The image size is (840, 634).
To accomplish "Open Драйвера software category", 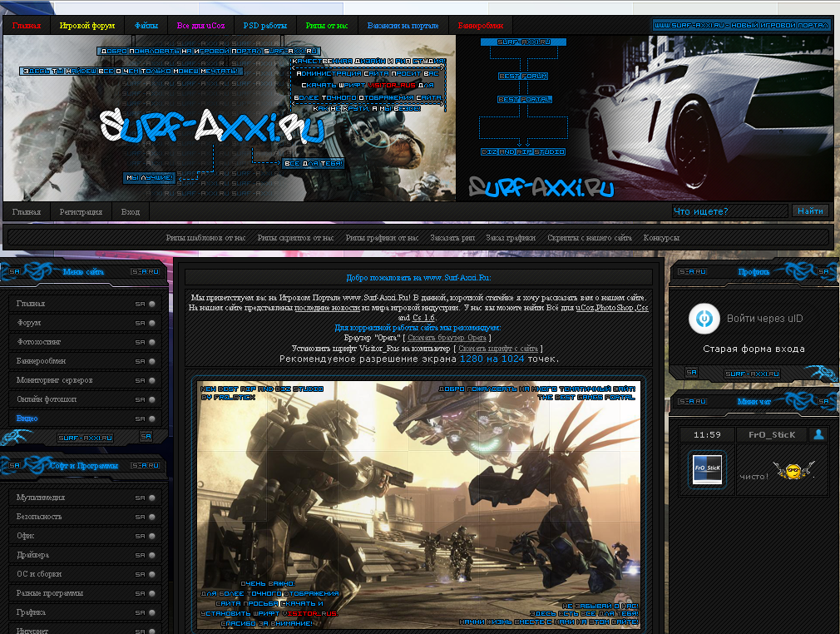I will 86,555.
